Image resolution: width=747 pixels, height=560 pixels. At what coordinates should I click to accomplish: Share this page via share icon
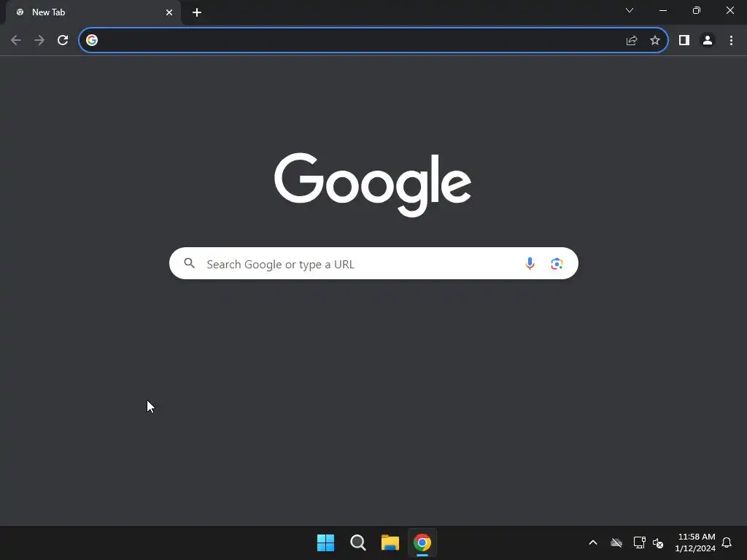click(632, 40)
